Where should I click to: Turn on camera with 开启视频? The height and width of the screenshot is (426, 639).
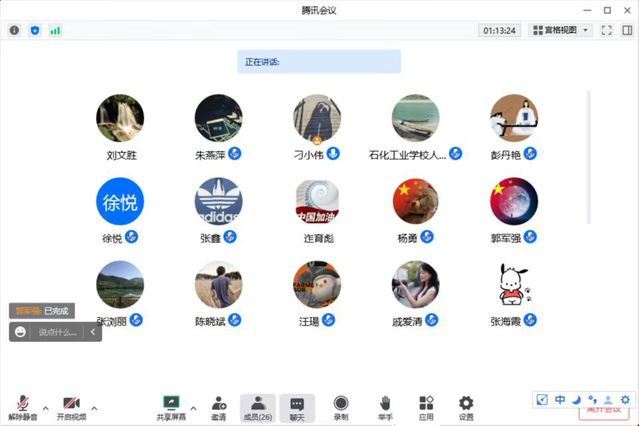tap(71, 406)
